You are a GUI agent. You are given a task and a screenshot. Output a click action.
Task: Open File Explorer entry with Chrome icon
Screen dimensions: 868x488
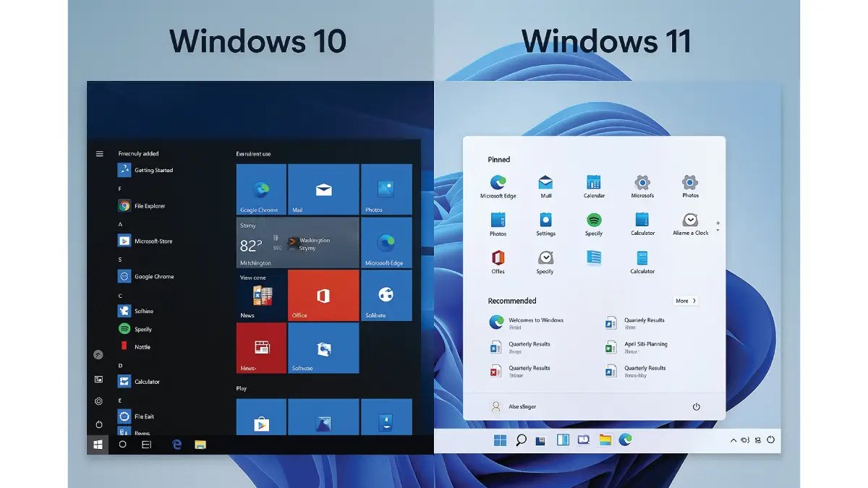142,206
